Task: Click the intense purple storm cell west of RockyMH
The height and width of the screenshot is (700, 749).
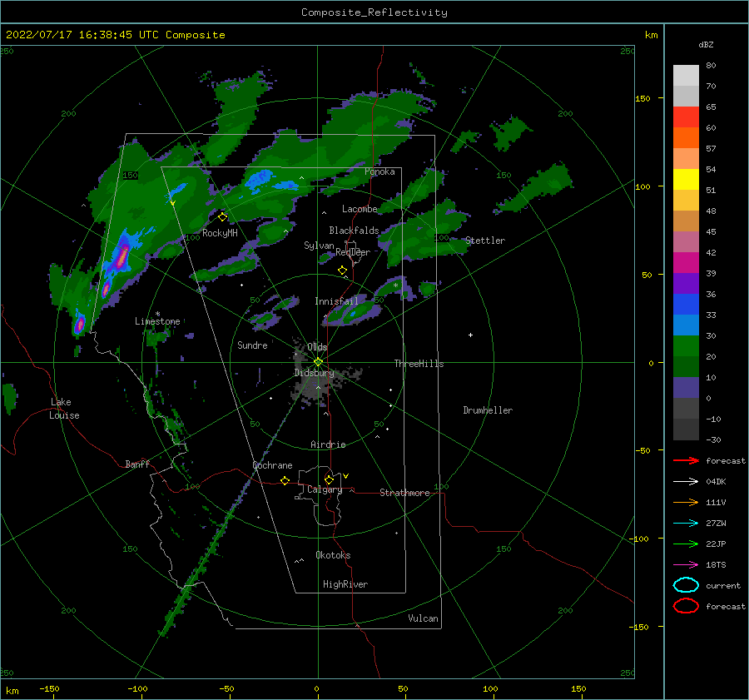Action: click(x=122, y=257)
